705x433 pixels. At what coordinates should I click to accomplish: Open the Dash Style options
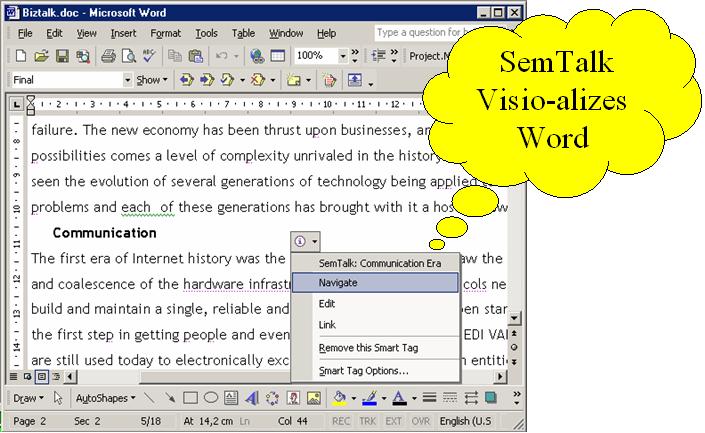tap(450, 398)
